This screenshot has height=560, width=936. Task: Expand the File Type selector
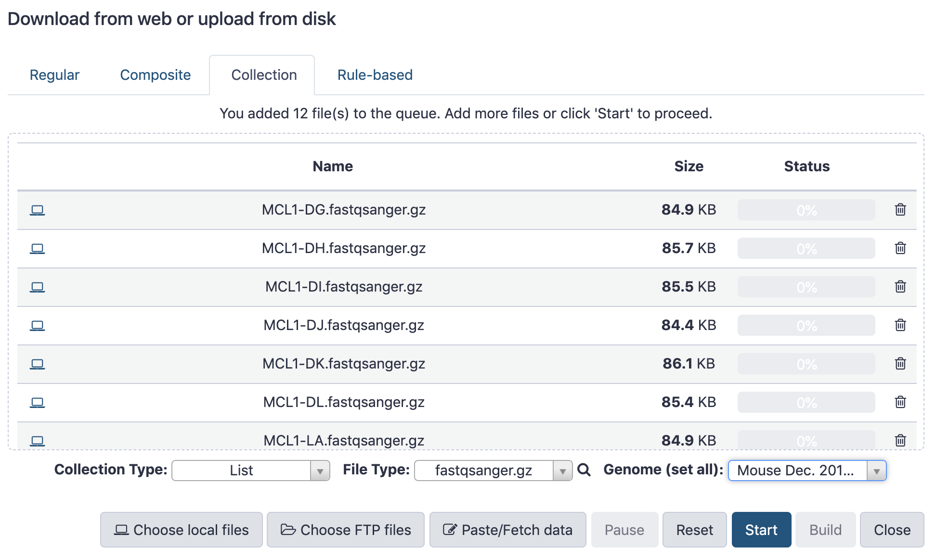coord(493,471)
